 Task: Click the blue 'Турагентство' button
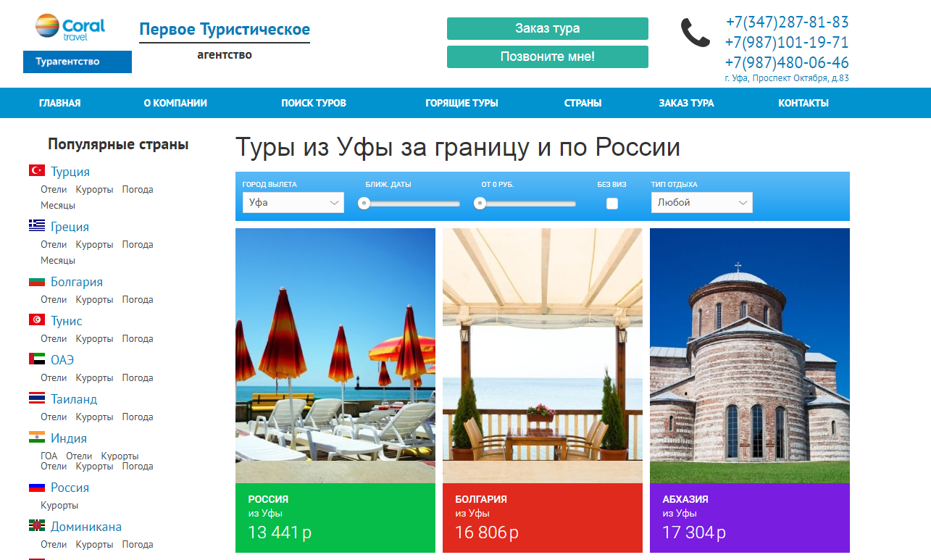click(78, 62)
